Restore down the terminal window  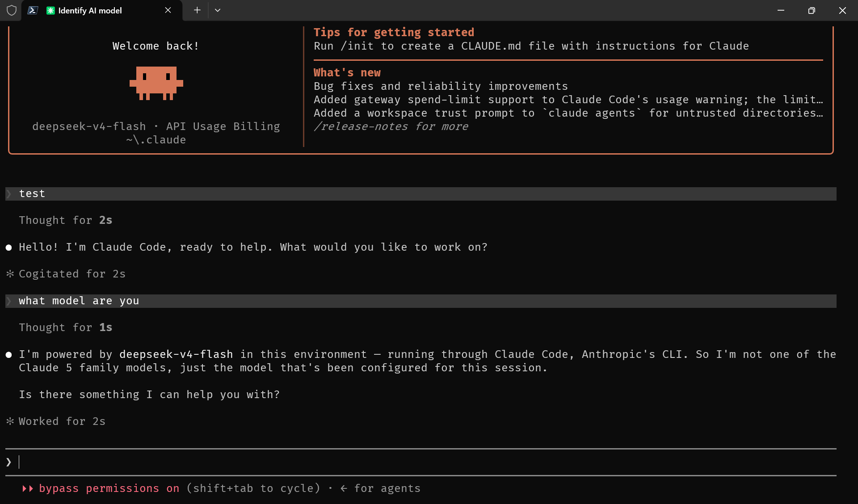pyautogui.click(x=812, y=10)
